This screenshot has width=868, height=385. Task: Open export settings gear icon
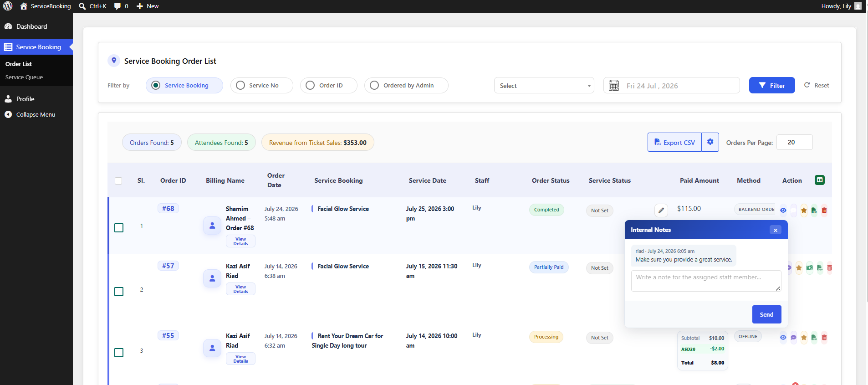tap(710, 142)
